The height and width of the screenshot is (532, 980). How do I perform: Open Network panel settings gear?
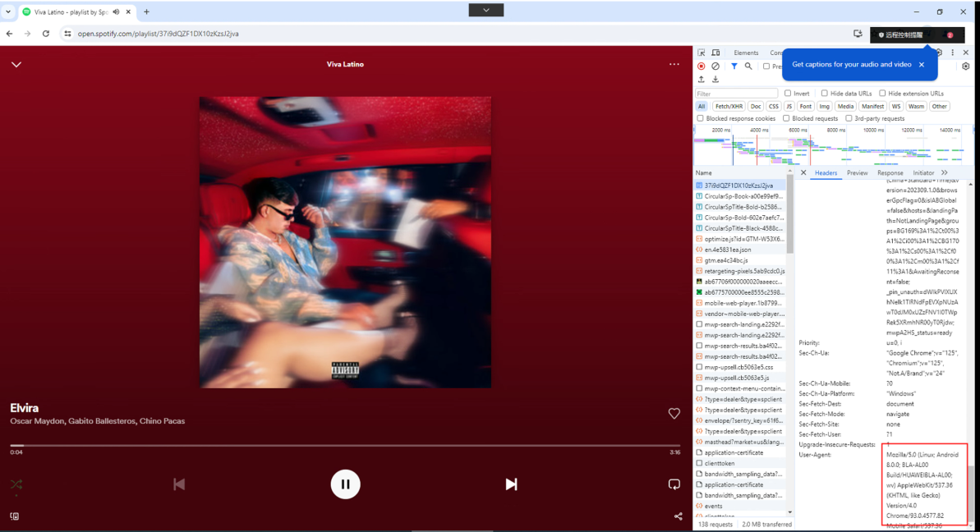pyautogui.click(x=966, y=66)
